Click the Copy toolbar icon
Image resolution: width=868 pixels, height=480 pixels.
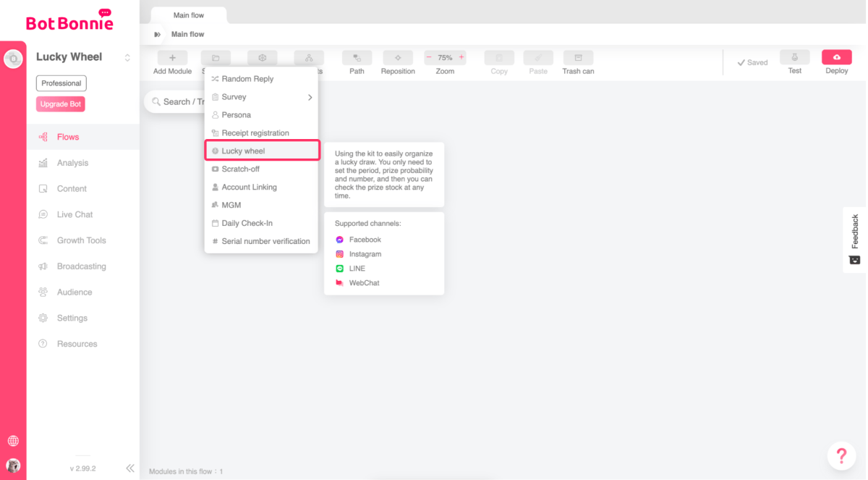[499, 58]
